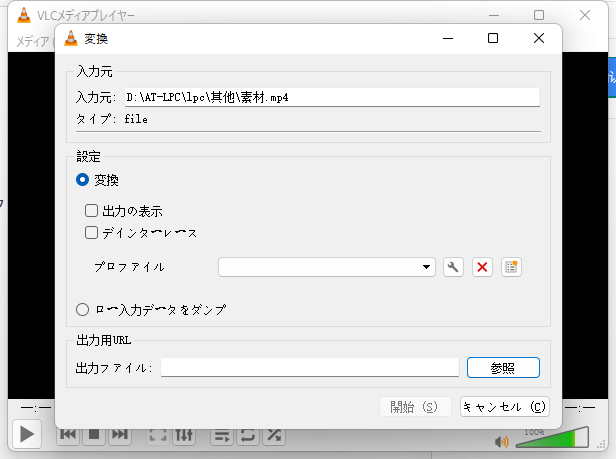Select the raw input dump radio button
Viewport: 616px width, 459px height.
coord(83,310)
